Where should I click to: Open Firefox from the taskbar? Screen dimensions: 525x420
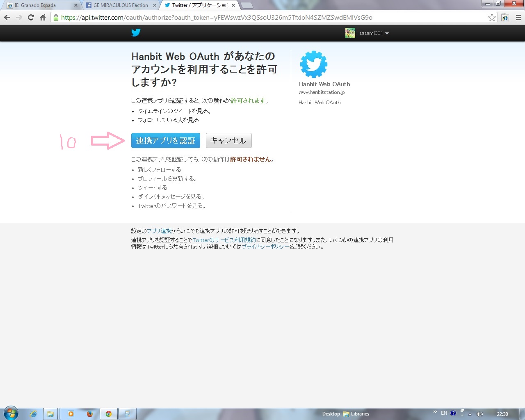click(x=90, y=414)
